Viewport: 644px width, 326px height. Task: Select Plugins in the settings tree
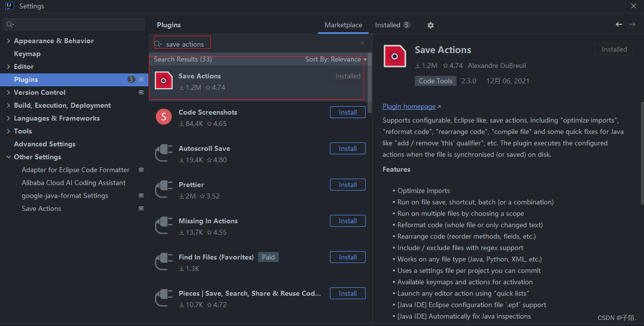click(74, 79)
